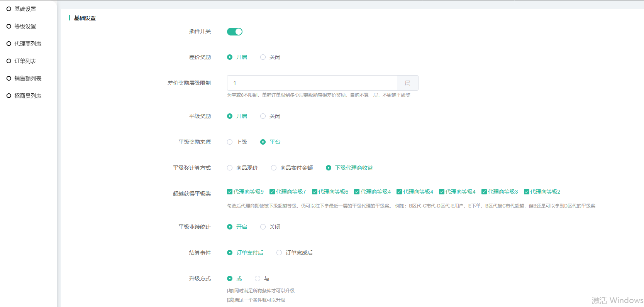This screenshot has width=644, height=307.
Task: Toggle the 插件开关 switch
Action: pos(234,32)
